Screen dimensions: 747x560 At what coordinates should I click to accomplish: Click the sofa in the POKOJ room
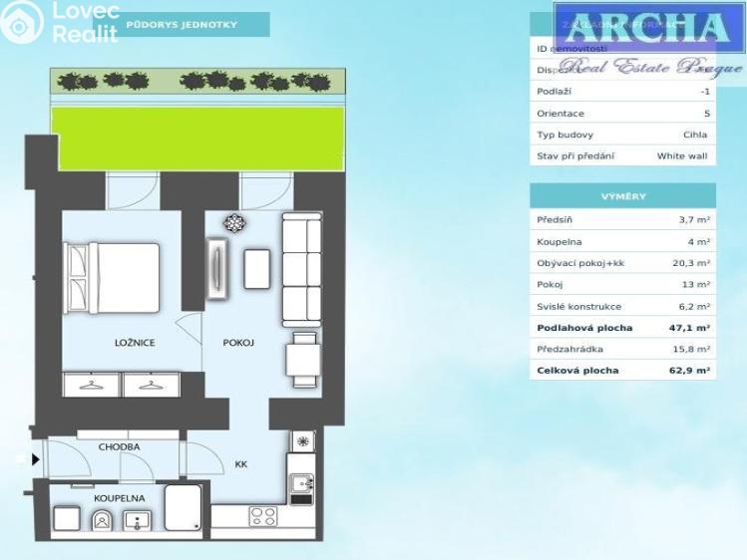(302, 269)
